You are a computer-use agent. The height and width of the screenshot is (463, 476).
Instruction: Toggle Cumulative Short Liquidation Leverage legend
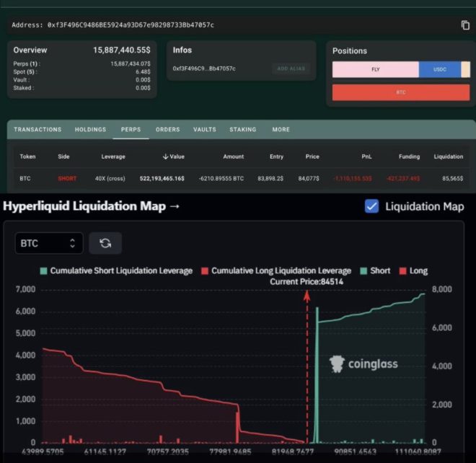click(x=117, y=271)
